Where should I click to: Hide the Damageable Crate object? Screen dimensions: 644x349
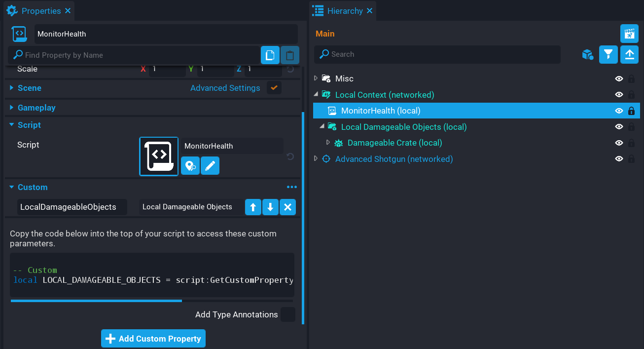(x=619, y=143)
